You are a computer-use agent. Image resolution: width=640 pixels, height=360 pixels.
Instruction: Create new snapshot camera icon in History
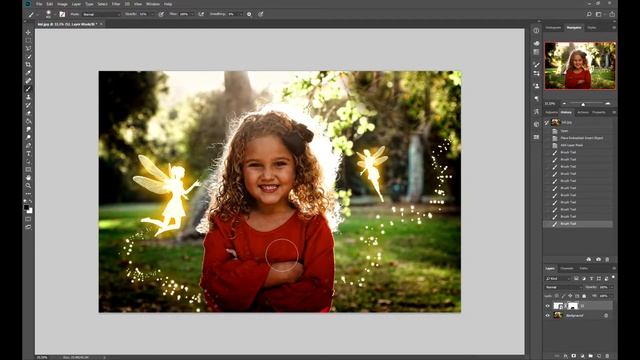598,259
